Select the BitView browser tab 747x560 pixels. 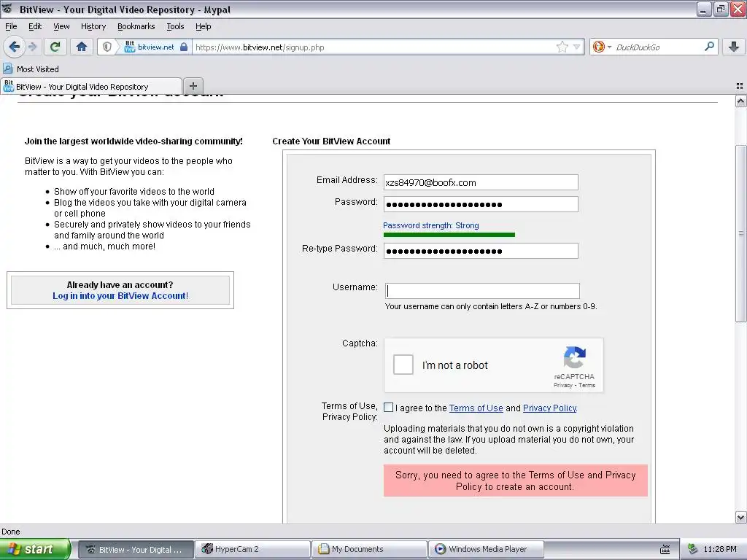point(91,86)
